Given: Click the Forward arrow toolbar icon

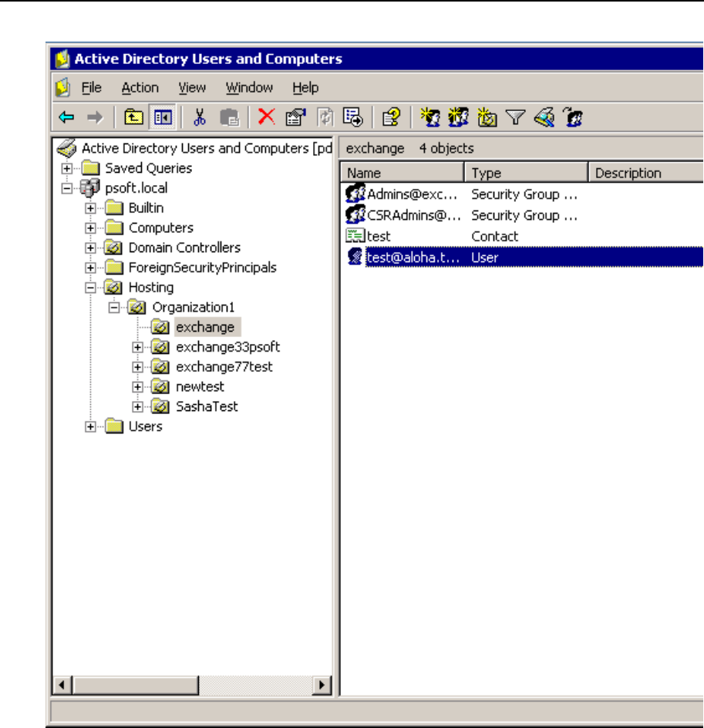Looking at the screenshot, I should point(95,117).
